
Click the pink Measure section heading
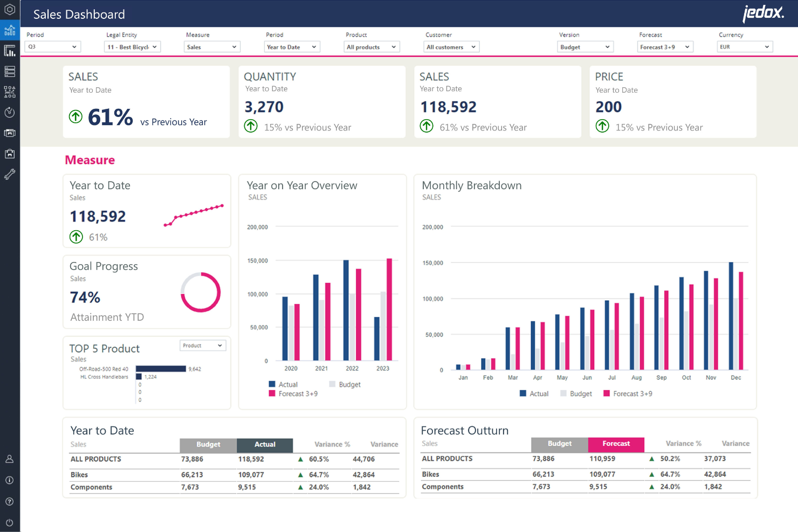coord(90,160)
